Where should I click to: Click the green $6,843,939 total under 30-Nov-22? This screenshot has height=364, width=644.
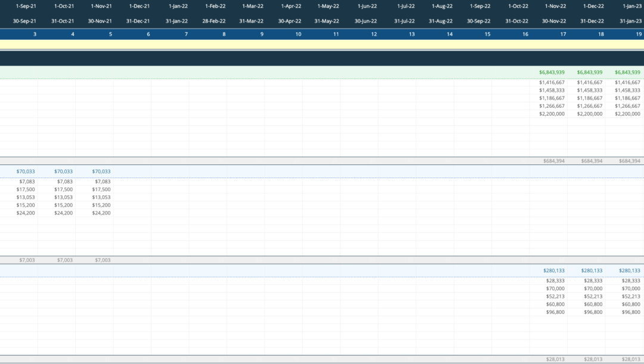point(552,72)
